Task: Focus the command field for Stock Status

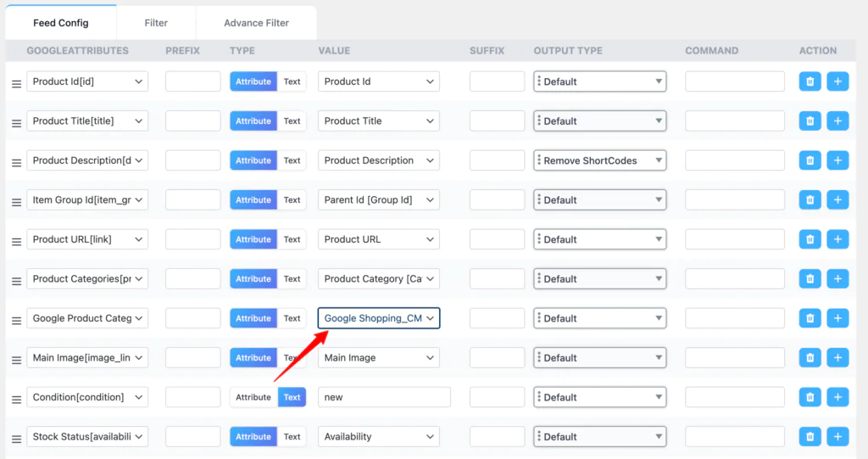Action: [735, 437]
